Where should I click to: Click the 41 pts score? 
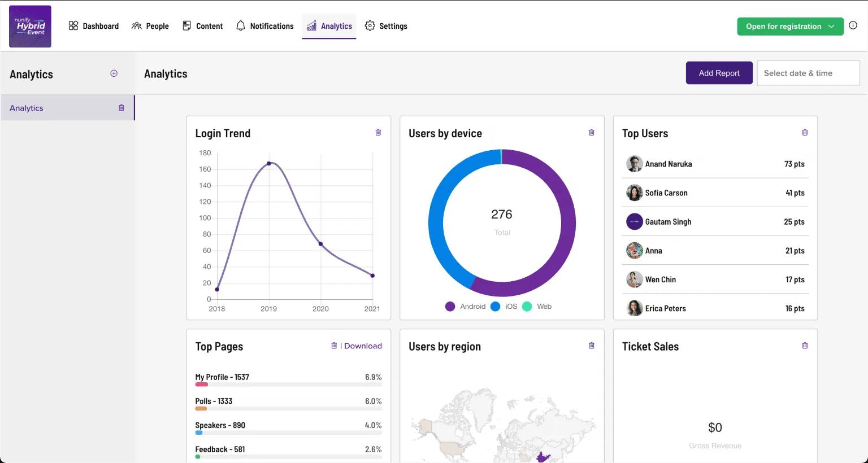click(795, 193)
